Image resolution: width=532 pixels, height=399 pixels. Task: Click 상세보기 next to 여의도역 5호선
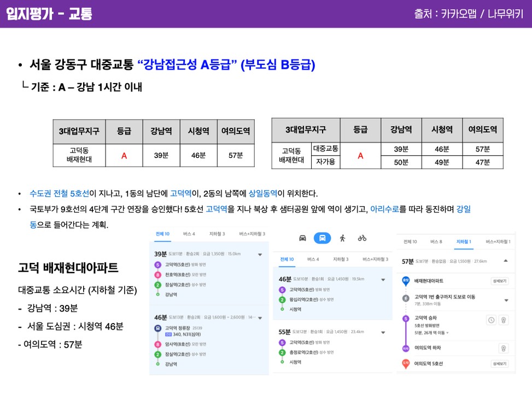[x=499, y=363]
